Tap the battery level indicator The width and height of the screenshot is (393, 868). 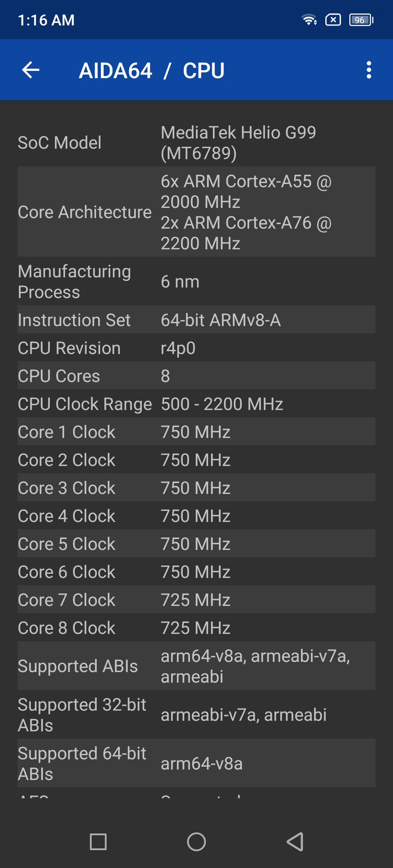[x=361, y=20]
